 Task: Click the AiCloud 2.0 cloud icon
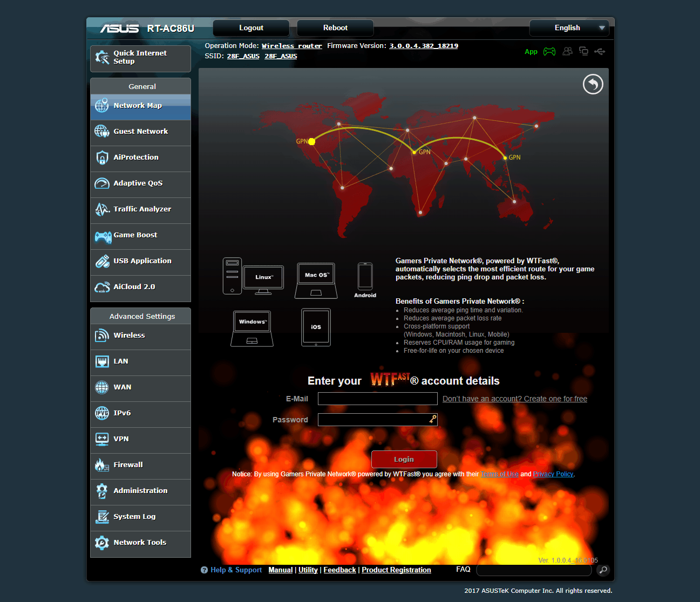pos(102,287)
